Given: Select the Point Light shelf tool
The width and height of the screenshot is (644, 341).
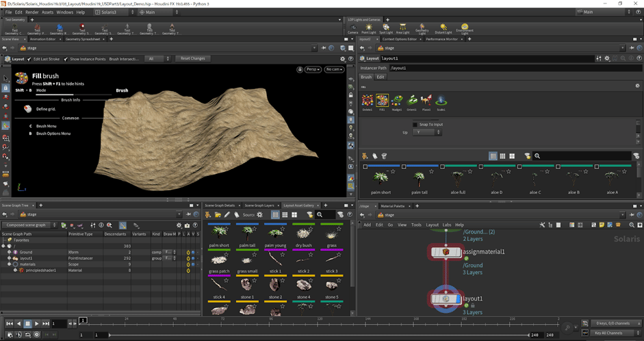Looking at the screenshot, I should (x=369, y=27).
